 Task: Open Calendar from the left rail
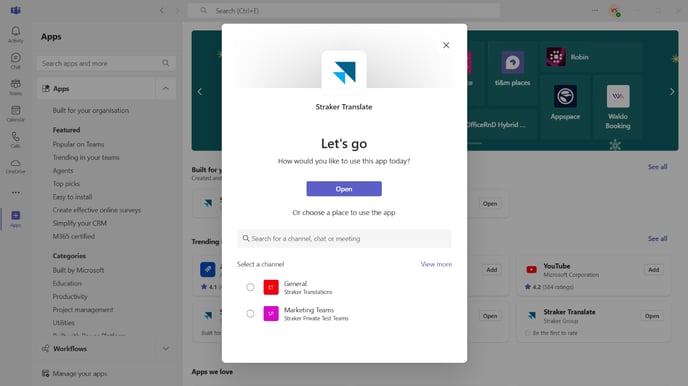(15, 113)
